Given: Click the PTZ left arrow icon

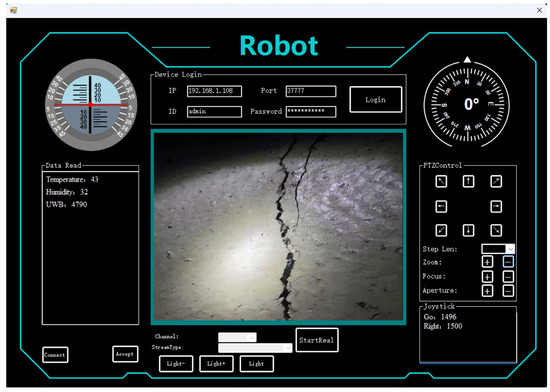Looking at the screenshot, I should (x=441, y=206).
